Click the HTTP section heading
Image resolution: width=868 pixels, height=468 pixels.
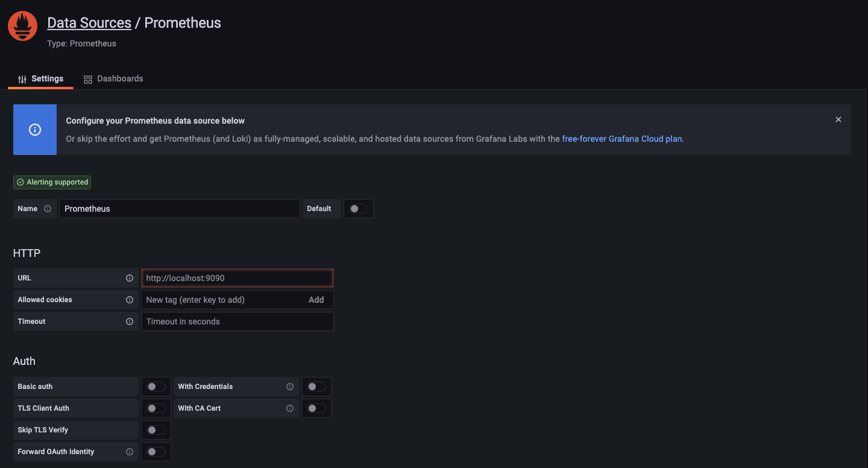[27, 253]
